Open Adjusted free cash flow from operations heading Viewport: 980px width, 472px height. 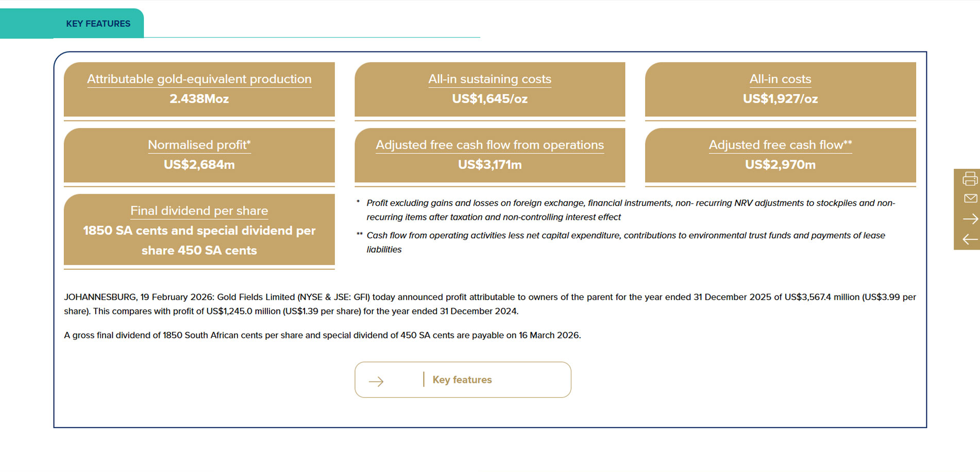[489, 145]
